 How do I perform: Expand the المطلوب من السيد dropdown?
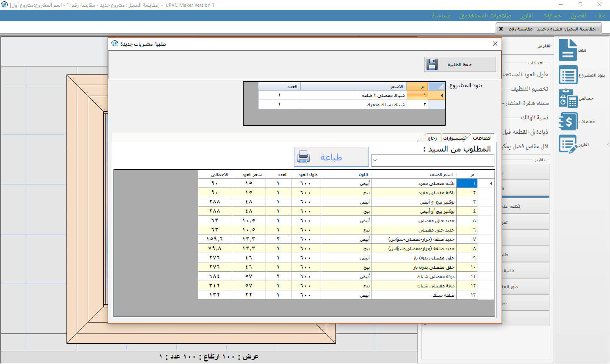375,160
